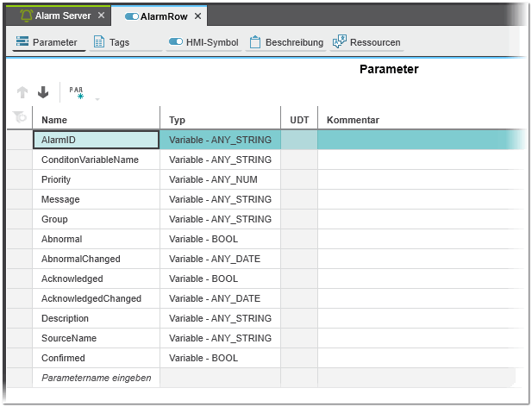Move parameter down with arrow icon

pos(43,92)
